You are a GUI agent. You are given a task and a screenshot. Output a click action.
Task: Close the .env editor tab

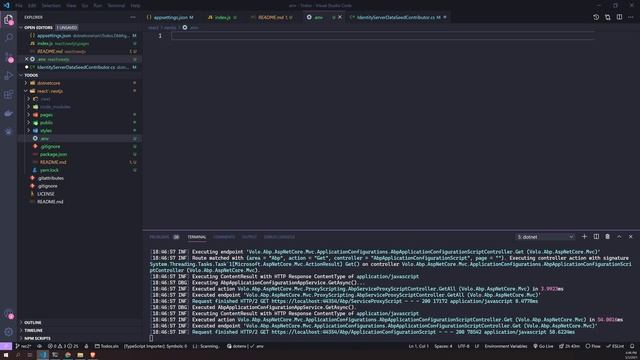tap(340, 17)
